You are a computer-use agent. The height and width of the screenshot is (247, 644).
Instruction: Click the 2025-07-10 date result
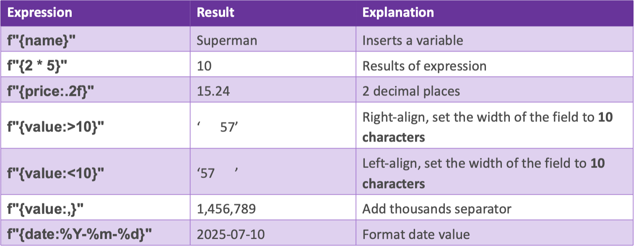(231, 234)
